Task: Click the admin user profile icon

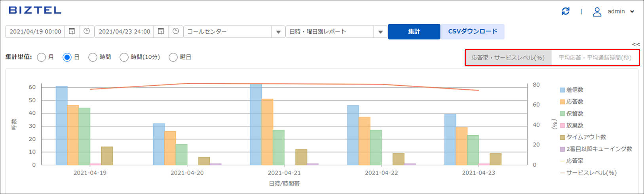Action: pos(597,12)
